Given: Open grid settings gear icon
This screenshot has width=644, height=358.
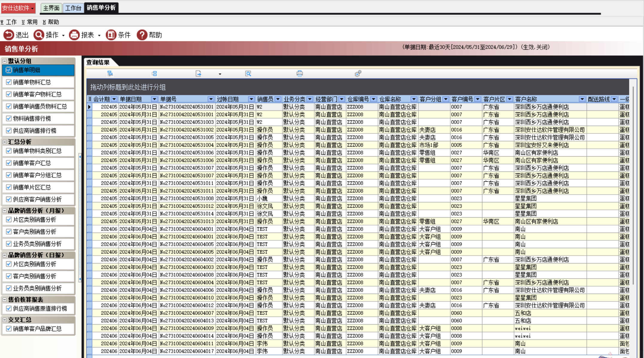Looking at the screenshot, I should (358, 74).
